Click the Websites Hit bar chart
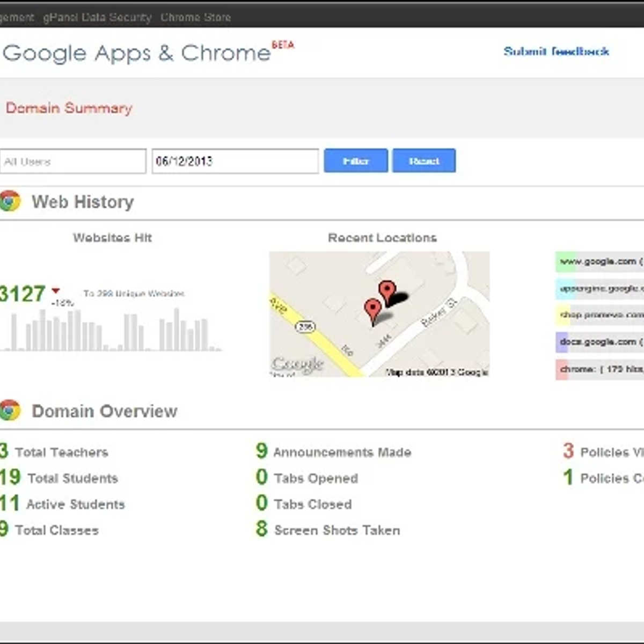Screen dimensions: 644x644 coord(111,329)
